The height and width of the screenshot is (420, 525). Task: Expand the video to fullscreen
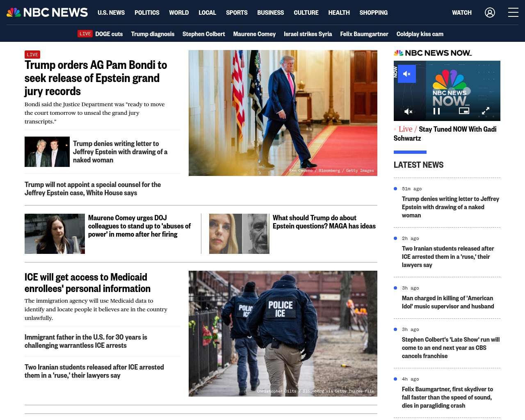[486, 111]
